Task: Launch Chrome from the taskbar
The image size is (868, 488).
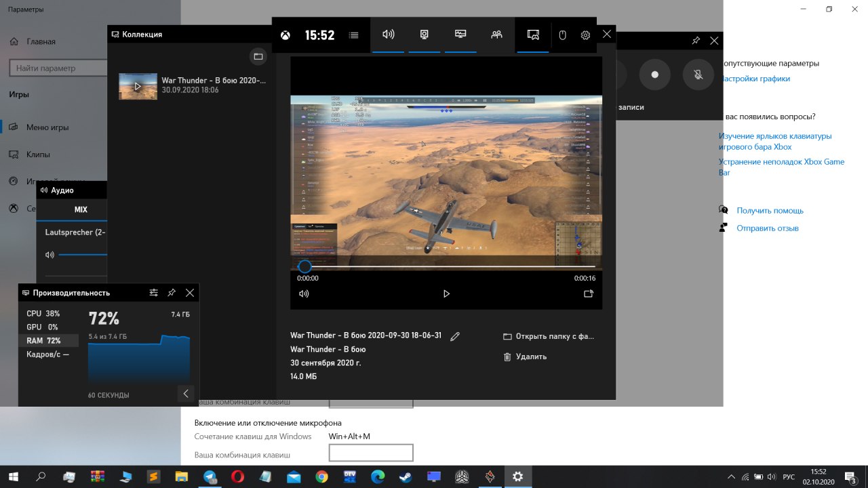Action: 321,476
